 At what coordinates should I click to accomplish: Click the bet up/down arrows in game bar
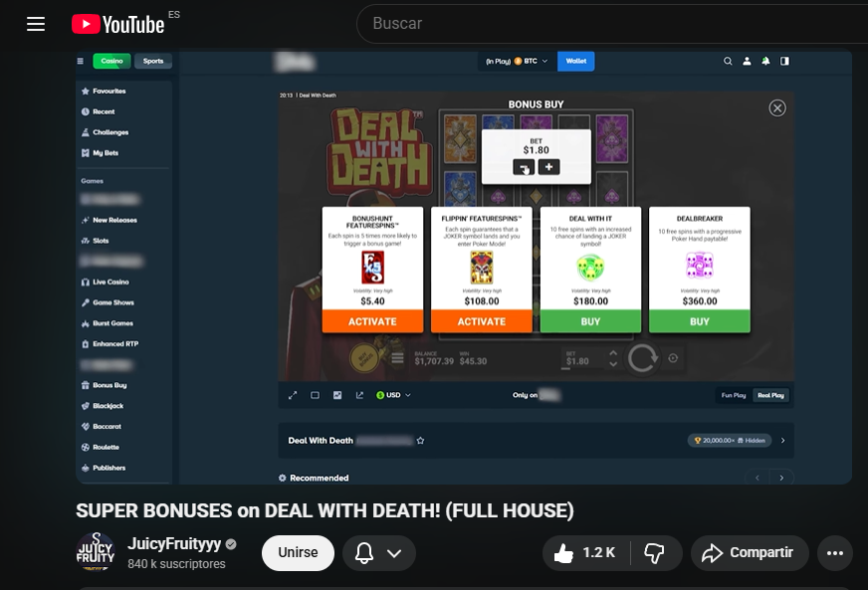point(613,358)
